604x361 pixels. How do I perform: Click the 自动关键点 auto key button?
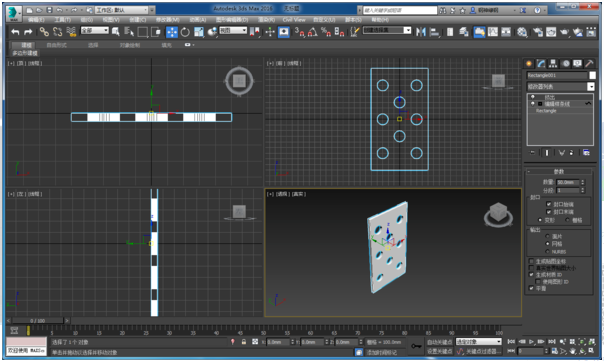[440, 342]
